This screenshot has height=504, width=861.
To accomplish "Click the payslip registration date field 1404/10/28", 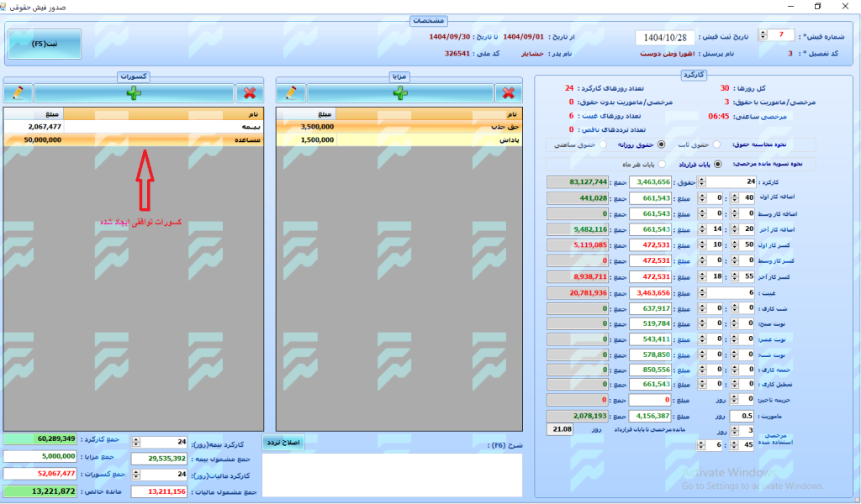I will pyautogui.click(x=664, y=38).
